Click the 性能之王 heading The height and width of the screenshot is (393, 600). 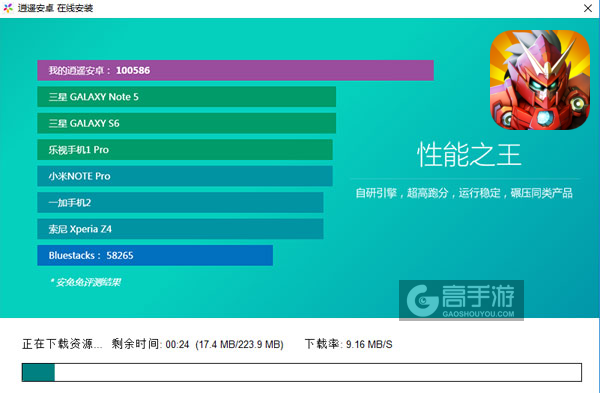[x=469, y=155]
